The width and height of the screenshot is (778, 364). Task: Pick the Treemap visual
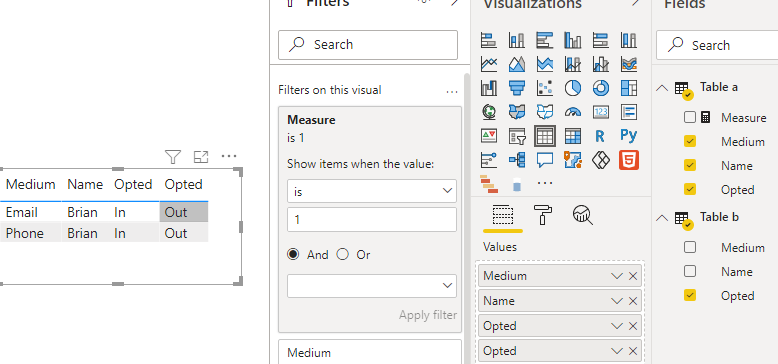point(629,88)
